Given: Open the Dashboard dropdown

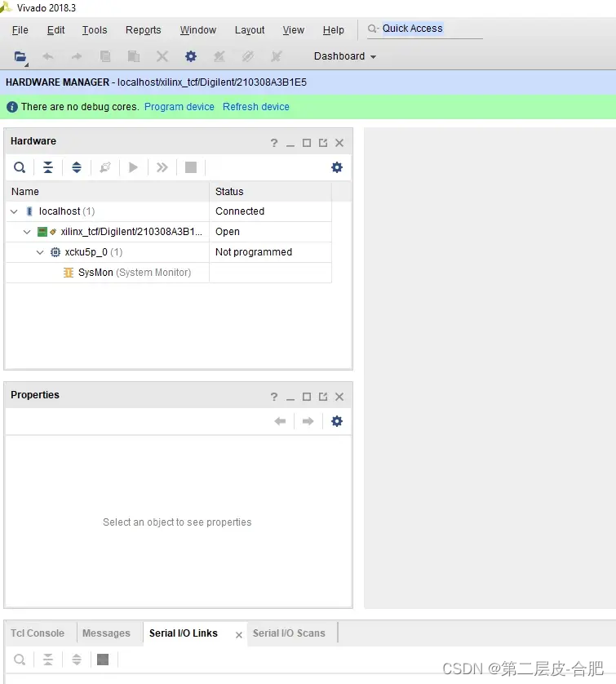Looking at the screenshot, I should 345,56.
